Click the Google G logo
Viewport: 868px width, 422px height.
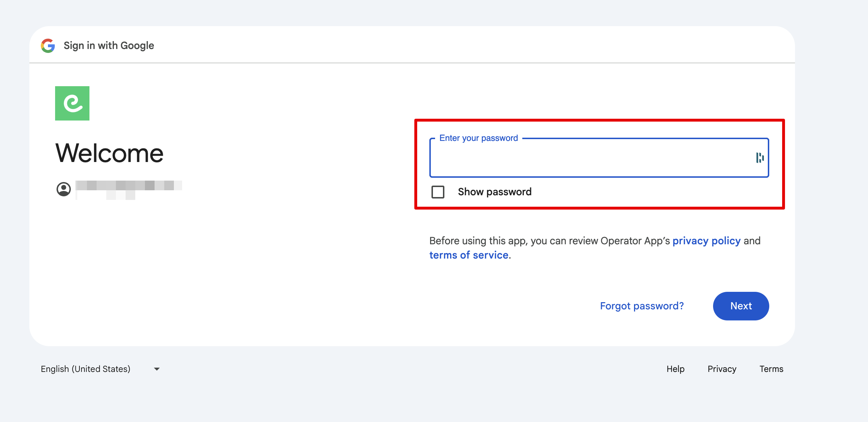coord(48,46)
